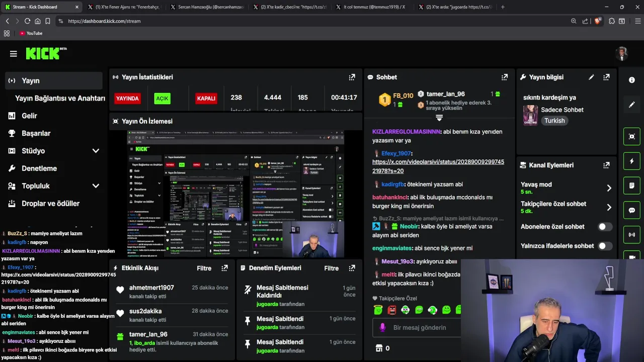
Task: Select Yayın in the sidebar
Action: coord(54,80)
